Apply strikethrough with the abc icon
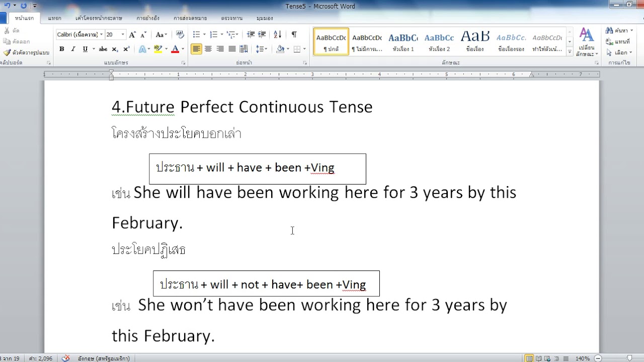 pos(103,49)
